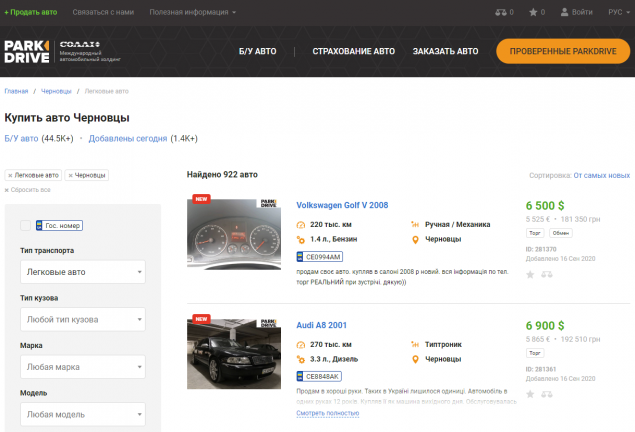Change sorting via От самых новых
635x432 pixels.
coord(601,175)
